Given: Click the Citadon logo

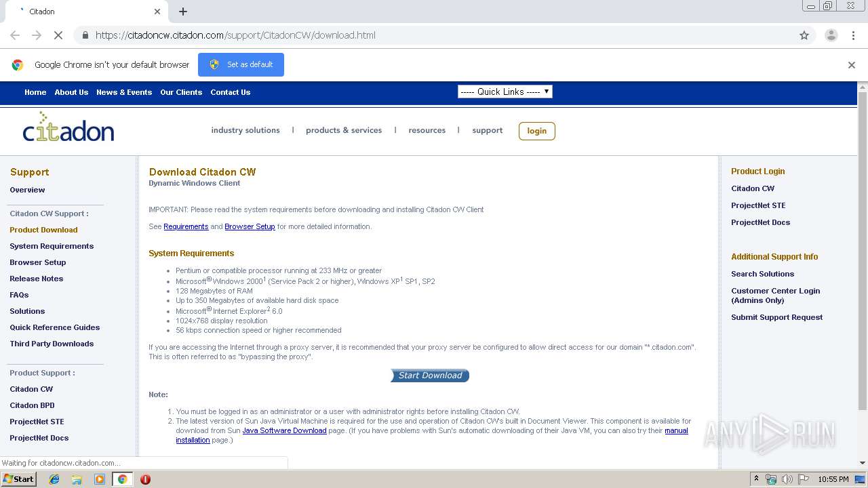Looking at the screenshot, I should tap(68, 127).
